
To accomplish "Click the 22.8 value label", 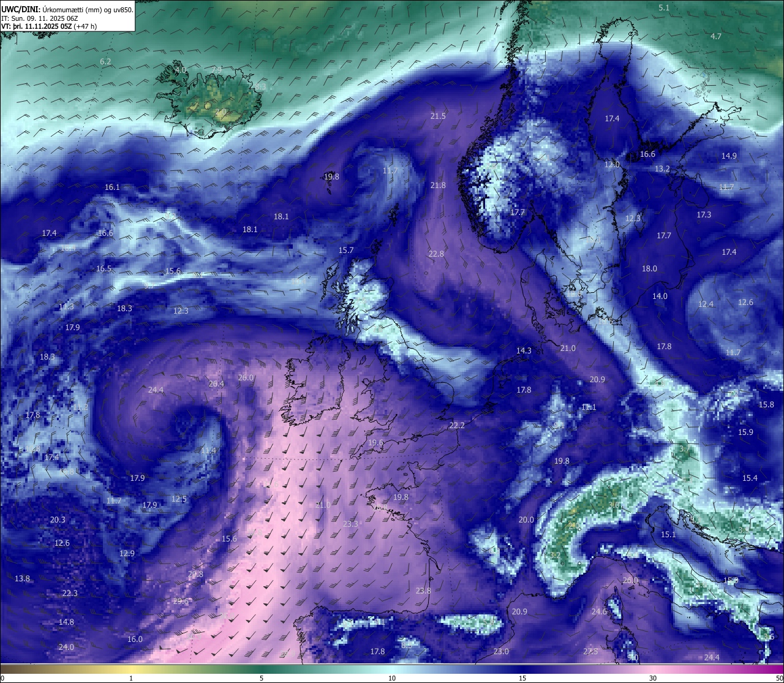I will click(x=436, y=254).
